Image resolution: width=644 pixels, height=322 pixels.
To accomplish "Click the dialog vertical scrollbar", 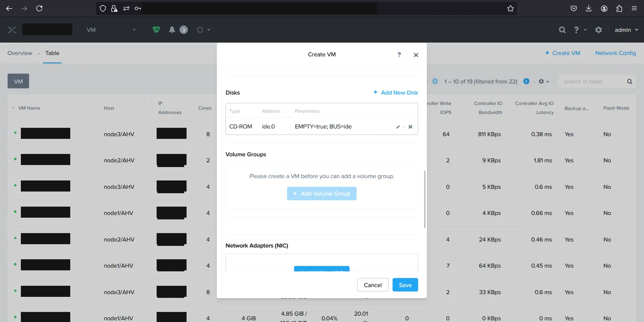I will [425, 199].
